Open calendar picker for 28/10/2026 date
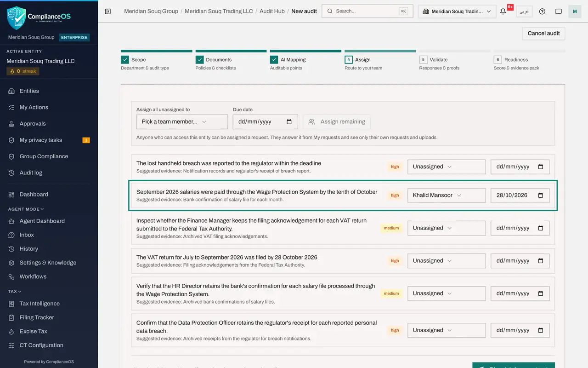The height and width of the screenshot is (368, 588). click(x=541, y=195)
